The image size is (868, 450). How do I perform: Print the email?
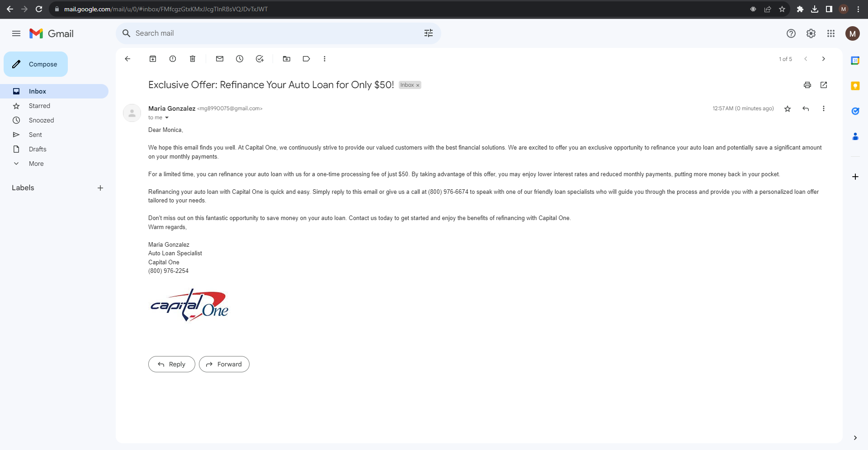tap(807, 85)
